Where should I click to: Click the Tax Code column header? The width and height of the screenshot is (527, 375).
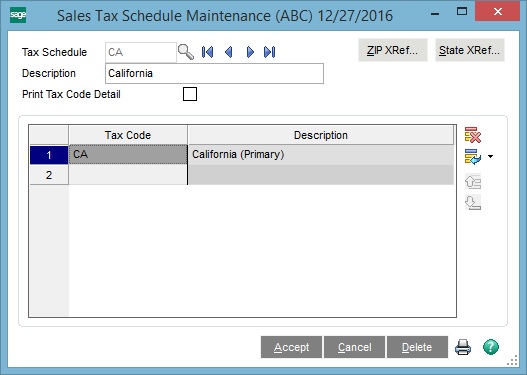(x=128, y=135)
